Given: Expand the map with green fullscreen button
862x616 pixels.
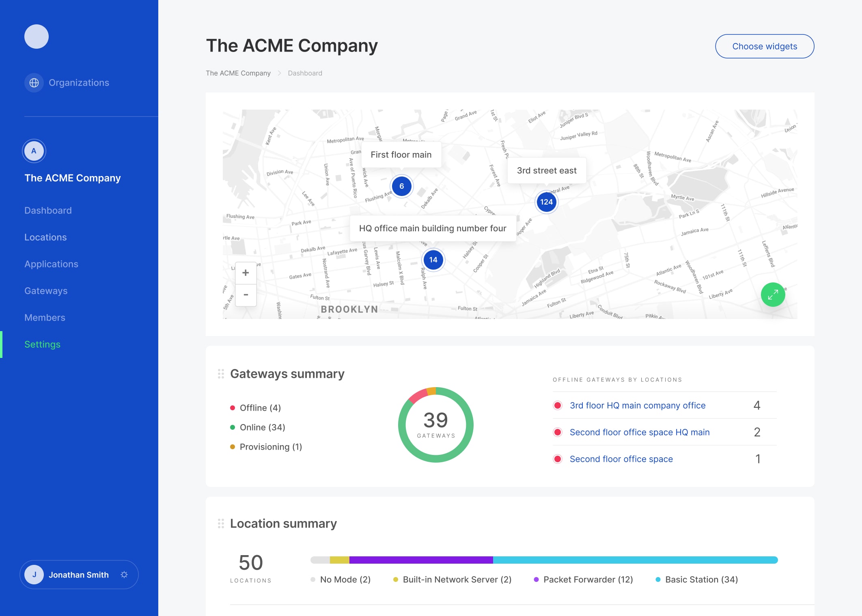Looking at the screenshot, I should [x=773, y=295].
